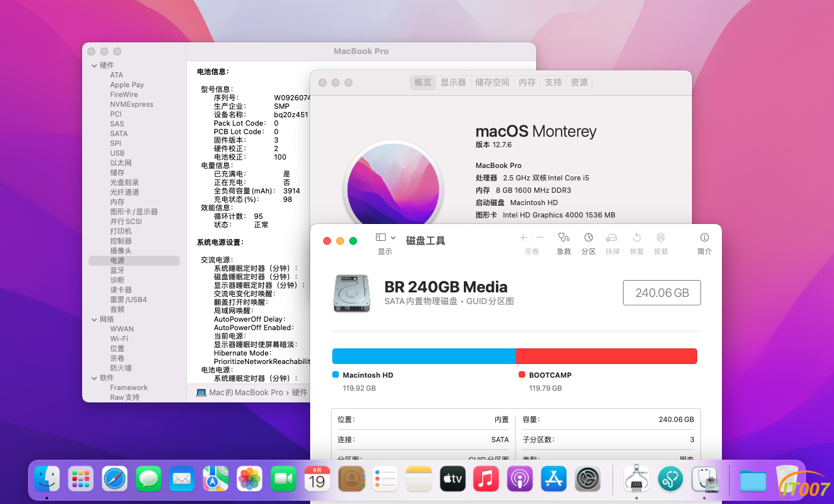The height and width of the screenshot is (504, 834).
Task: Click the red BOOTCAMP partition bar segment
Action: point(606,356)
